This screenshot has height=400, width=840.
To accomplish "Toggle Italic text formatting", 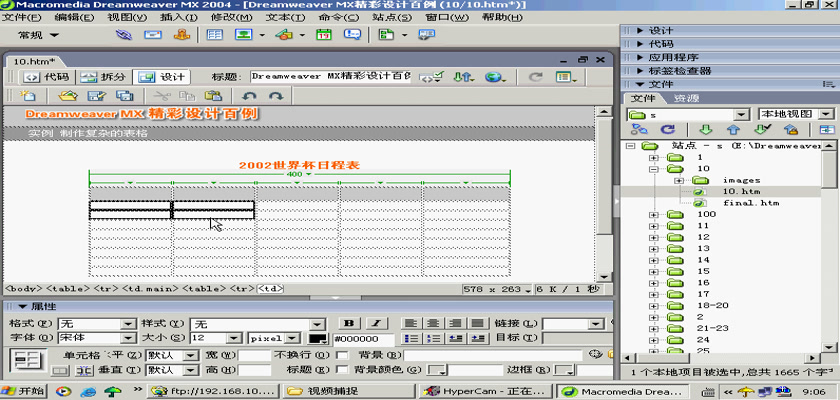I will (377, 323).
